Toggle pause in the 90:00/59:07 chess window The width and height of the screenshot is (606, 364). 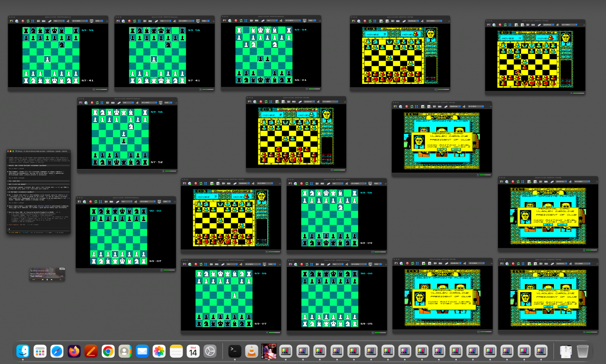click(x=101, y=202)
